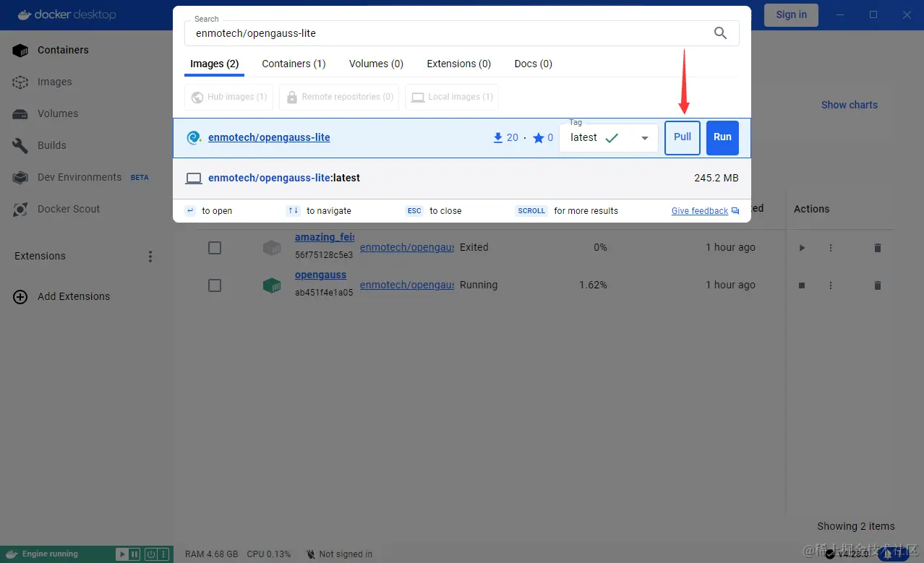
Task: Open Dev Environments in the sidebar
Action: (x=87, y=177)
